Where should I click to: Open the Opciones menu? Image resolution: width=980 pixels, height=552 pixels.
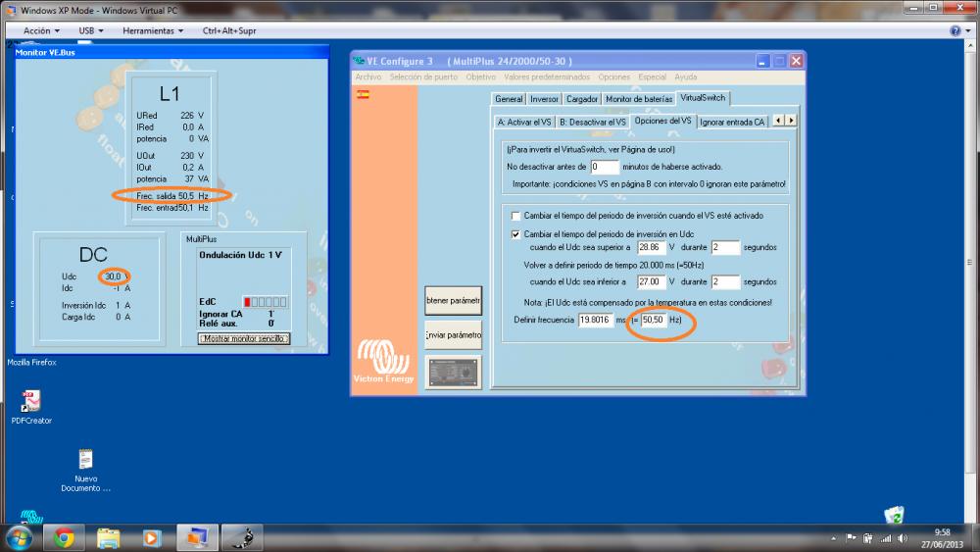coord(614,76)
